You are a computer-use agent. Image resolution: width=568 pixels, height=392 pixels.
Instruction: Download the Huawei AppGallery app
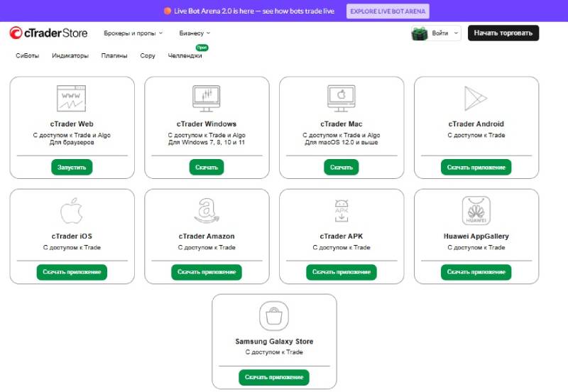(476, 272)
